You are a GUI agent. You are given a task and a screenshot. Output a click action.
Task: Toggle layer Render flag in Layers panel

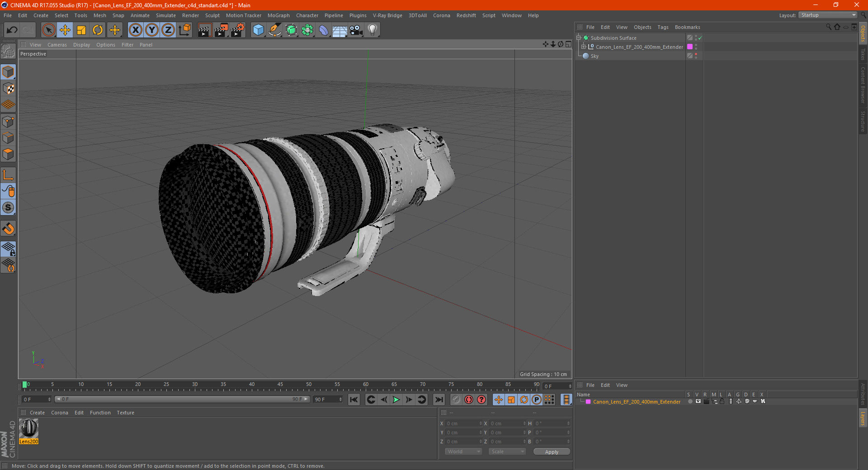[706, 401]
